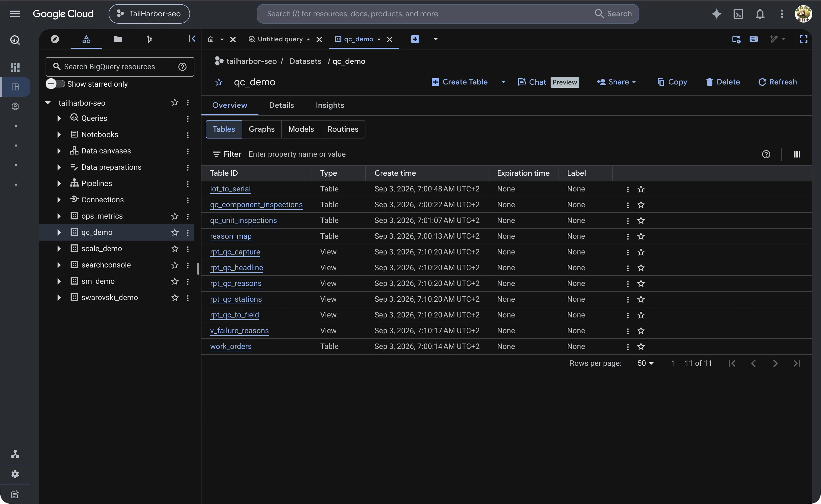Open more actions for work_orders row
The width and height of the screenshot is (821, 504).
click(x=628, y=347)
